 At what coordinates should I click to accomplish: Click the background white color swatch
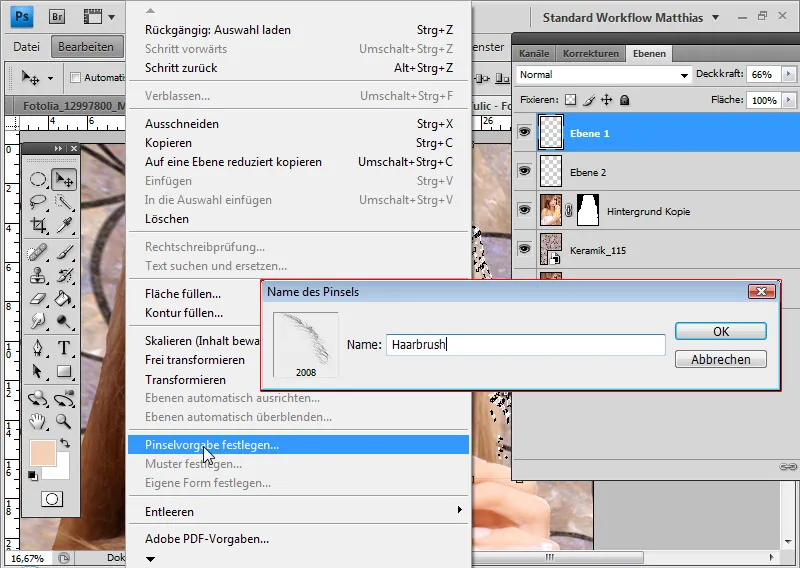point(61,472)
